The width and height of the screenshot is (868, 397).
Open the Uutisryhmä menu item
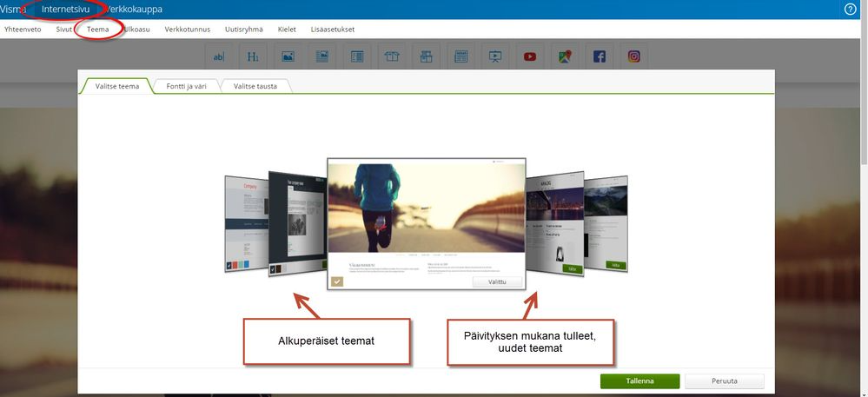[x=244, y=30]
